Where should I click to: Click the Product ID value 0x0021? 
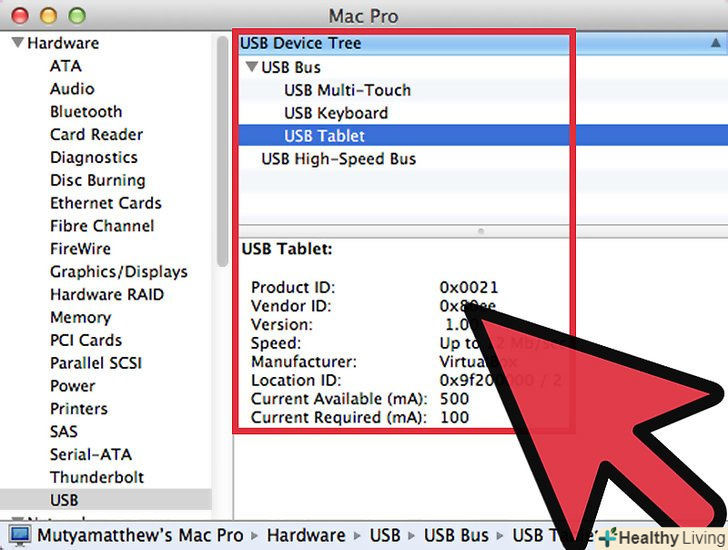[x=468, y=287]
